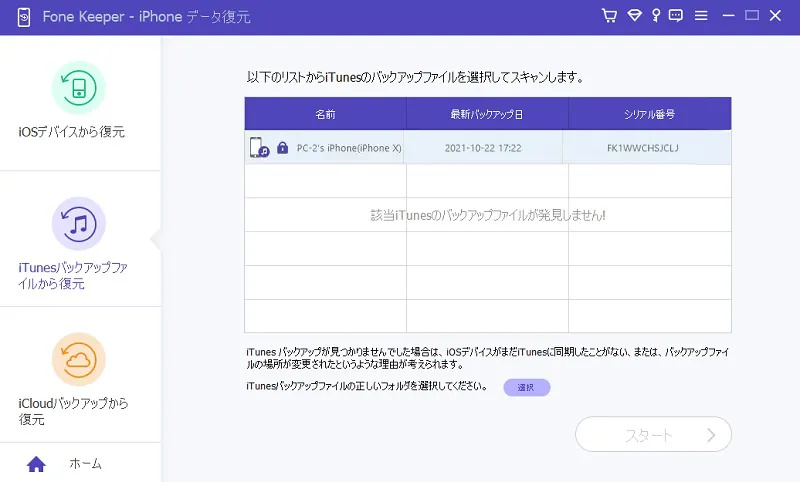Screen dimensions: 800x482
Task: Go to home via the house icon
Action: [36, 464]
